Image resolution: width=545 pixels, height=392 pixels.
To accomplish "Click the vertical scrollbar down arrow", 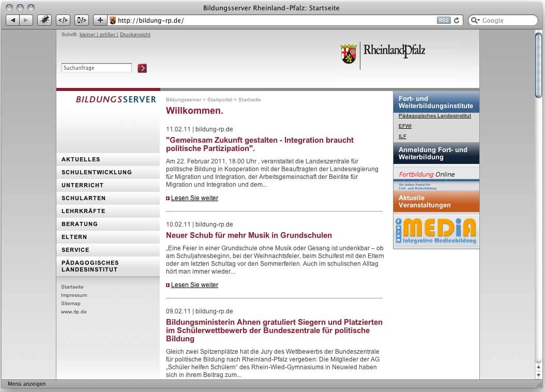I will click(x=538, y=374).
